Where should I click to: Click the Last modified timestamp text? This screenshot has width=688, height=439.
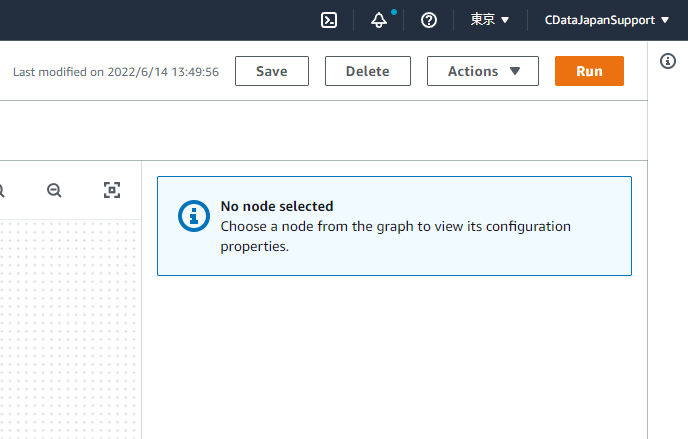(x=116, y=72)
